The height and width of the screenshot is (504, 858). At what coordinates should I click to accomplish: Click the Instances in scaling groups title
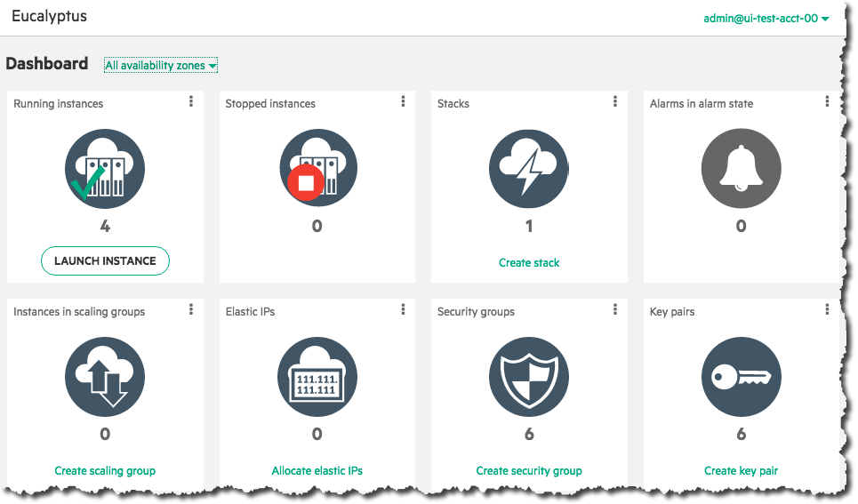pyautogui.click(x=79, y=312)
